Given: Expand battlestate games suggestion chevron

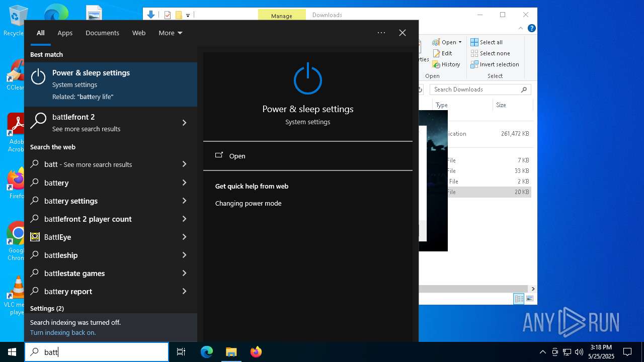Looking at the screenshot, I should click(x=184, y=273).
